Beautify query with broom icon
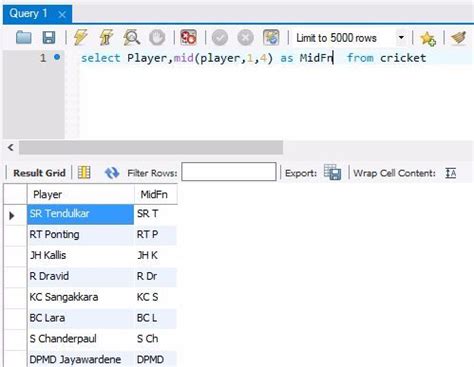The width and height of the screenshot is (474, 367). tap(459, 38)
